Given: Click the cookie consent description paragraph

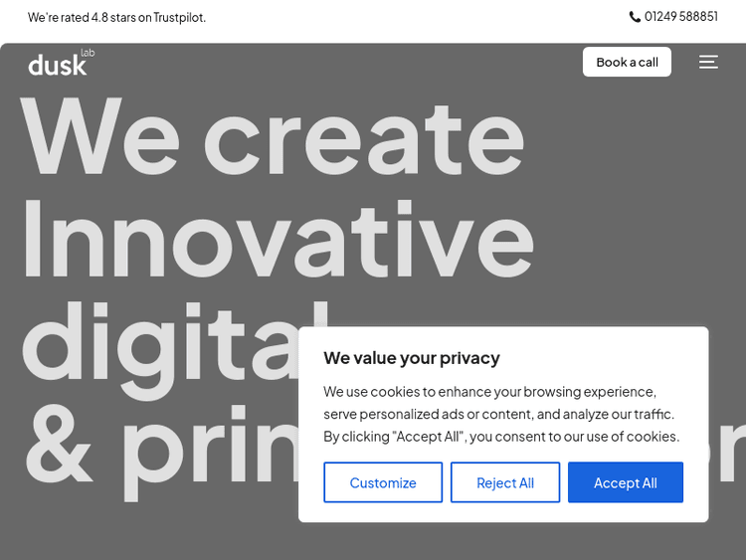Looking at the screenshot, I should coord(500,414).
